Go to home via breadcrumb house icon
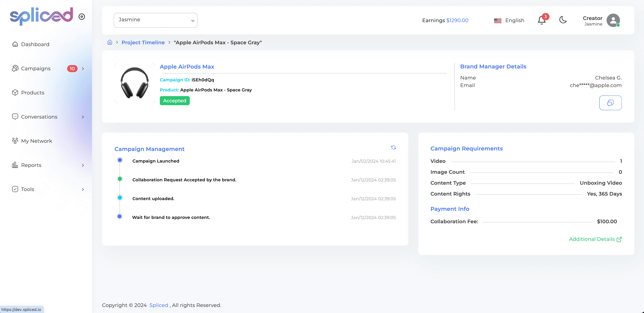 coord(110,42)
